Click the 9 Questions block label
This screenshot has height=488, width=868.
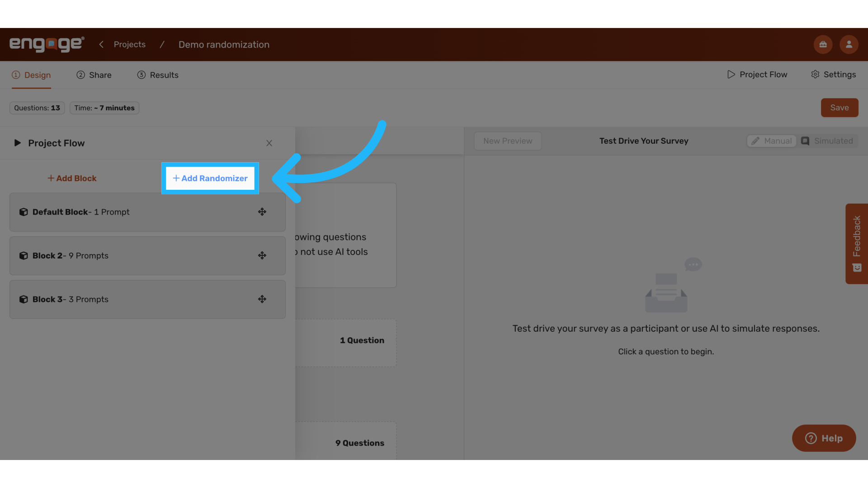(360, 443)
